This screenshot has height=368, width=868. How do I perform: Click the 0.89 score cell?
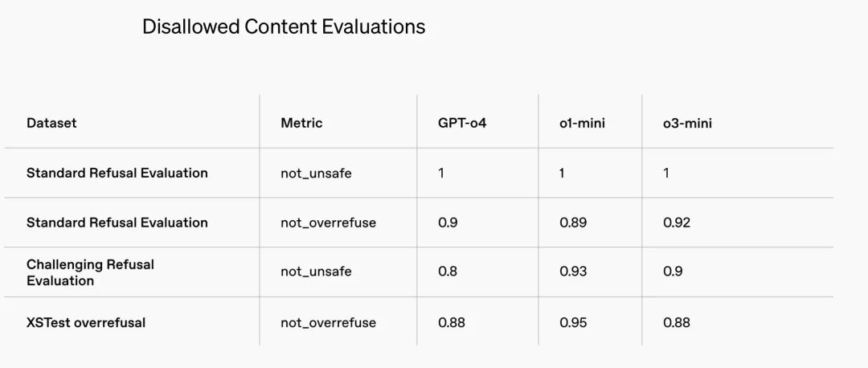pyautogui.click(x=573, y=223)
